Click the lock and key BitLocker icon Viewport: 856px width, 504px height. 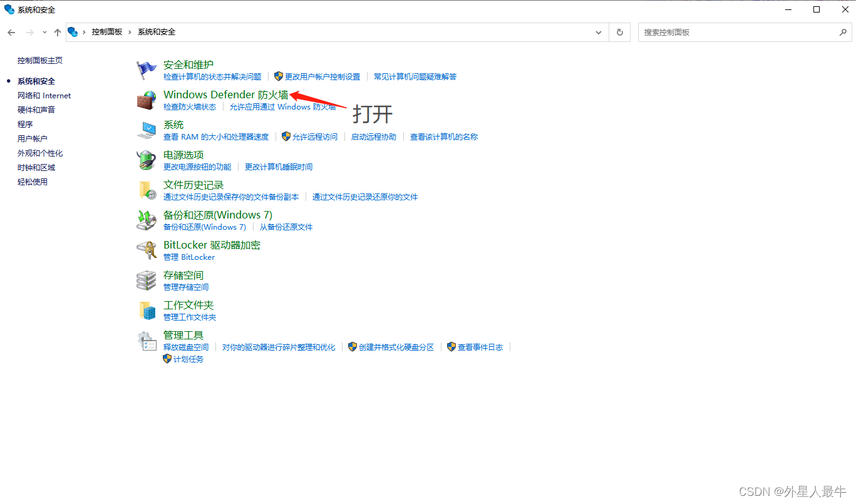[x=147, y=250]
